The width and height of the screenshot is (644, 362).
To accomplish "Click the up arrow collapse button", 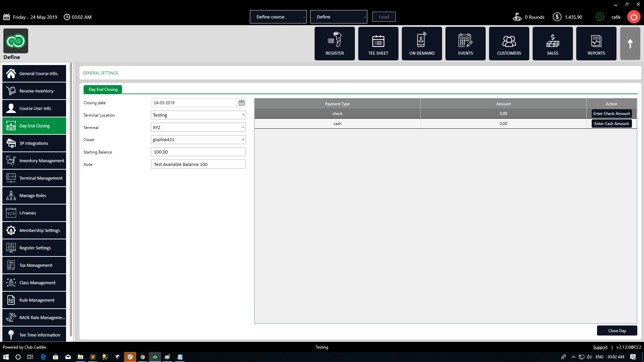I will point(630,44).
